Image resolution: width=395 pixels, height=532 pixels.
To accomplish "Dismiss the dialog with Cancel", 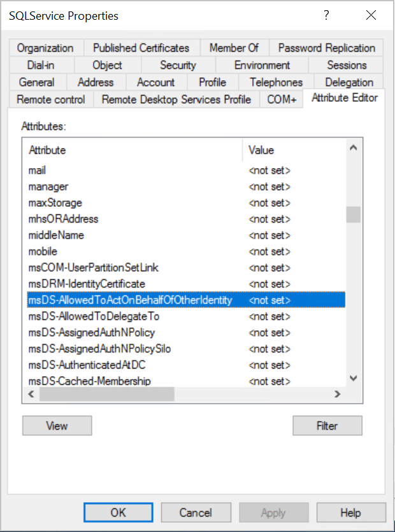I will coord(196,512).
